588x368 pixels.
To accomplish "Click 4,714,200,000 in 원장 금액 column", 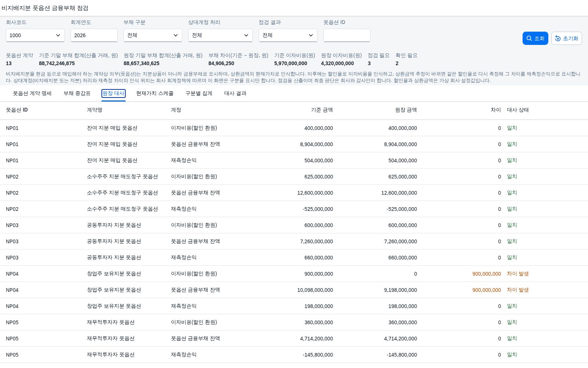I will click(x=401, y=339).
